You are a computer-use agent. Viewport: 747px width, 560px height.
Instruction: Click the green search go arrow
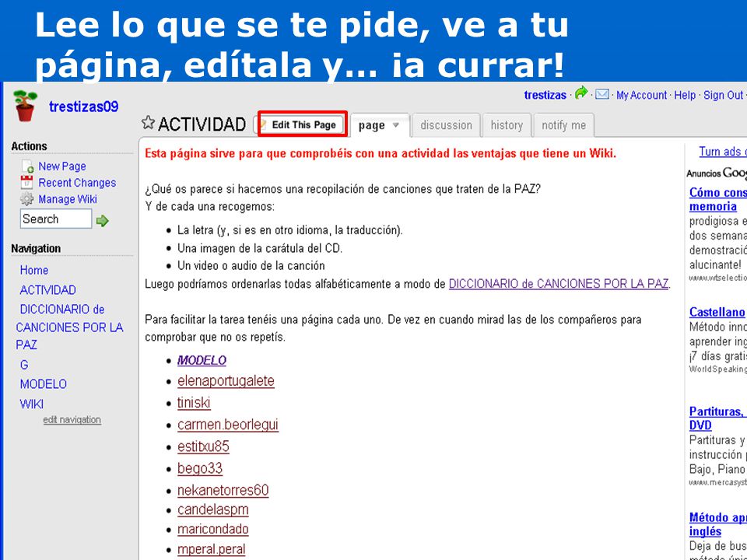[103, 220]
